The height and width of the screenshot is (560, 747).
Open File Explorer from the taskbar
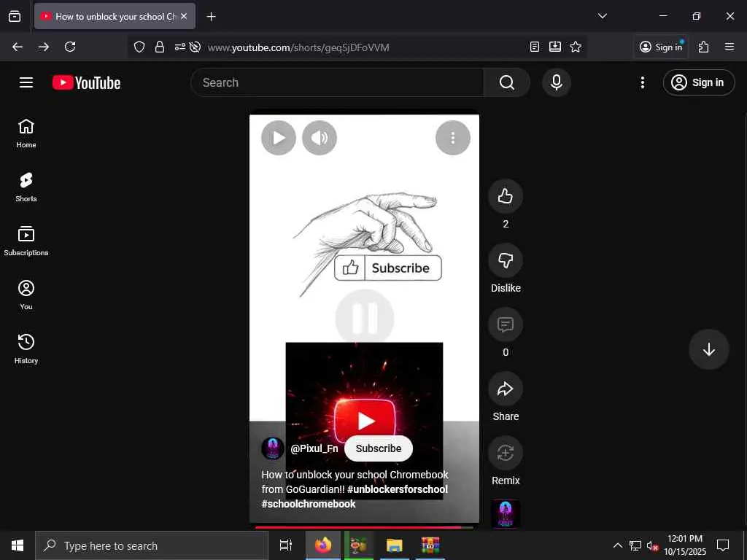click(x=395, y=545)
